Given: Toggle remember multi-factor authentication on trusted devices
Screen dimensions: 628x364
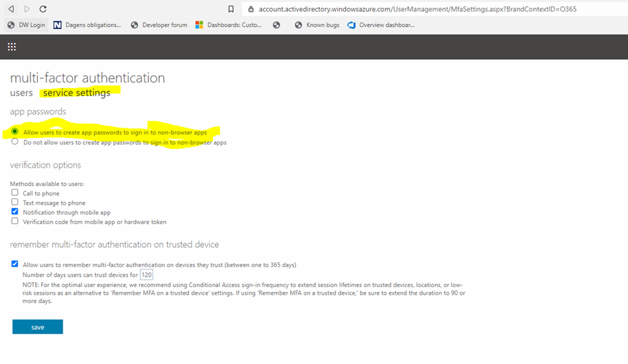Looking at the screenshot, I should (x=15, y=264).
